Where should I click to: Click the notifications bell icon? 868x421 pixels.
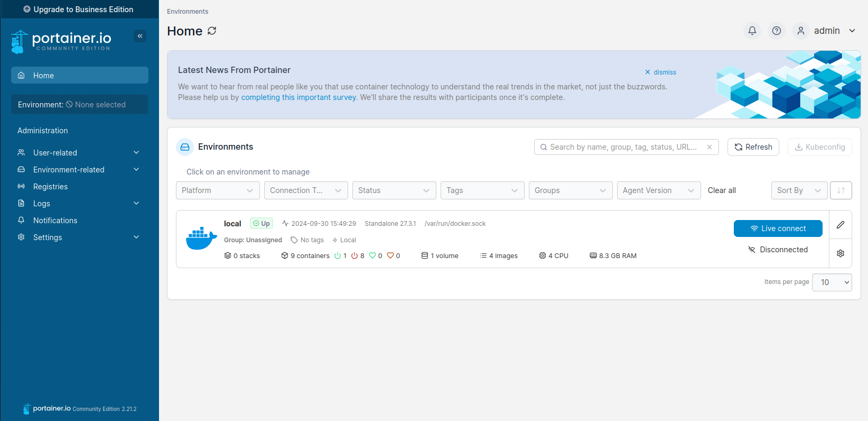pyautogui.click(x=752, y=31)
